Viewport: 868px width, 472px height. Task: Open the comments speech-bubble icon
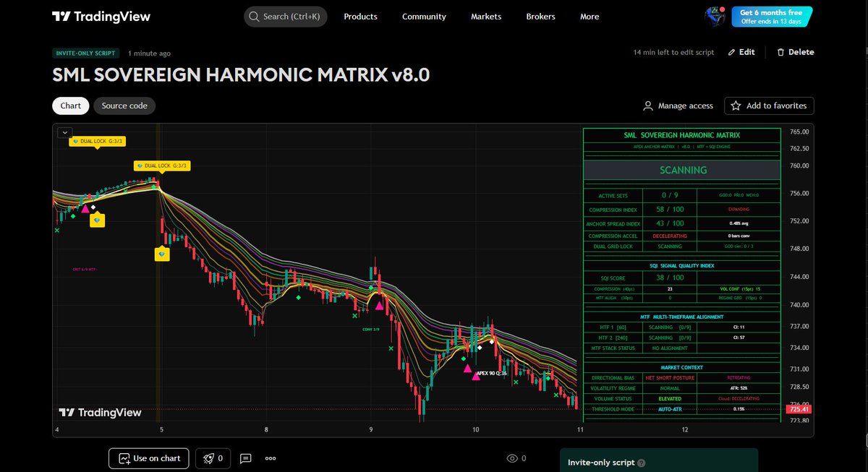[x=245, y=458]
